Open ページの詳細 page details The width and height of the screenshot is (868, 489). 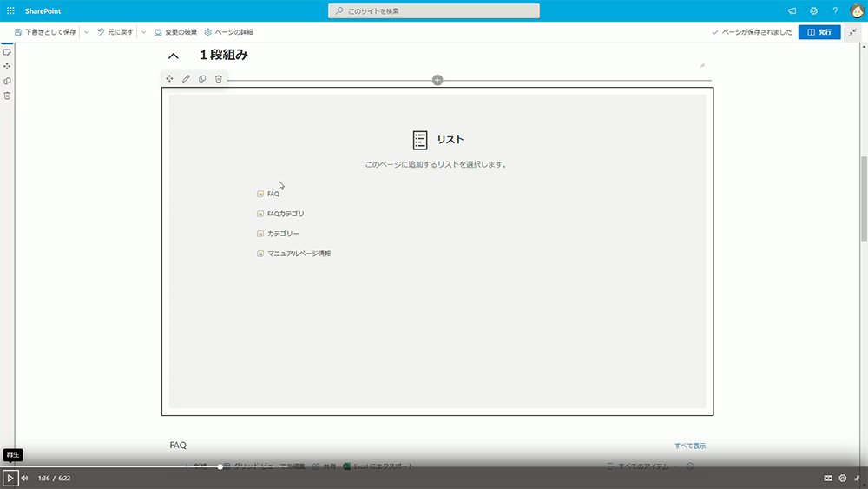[228, 32]
